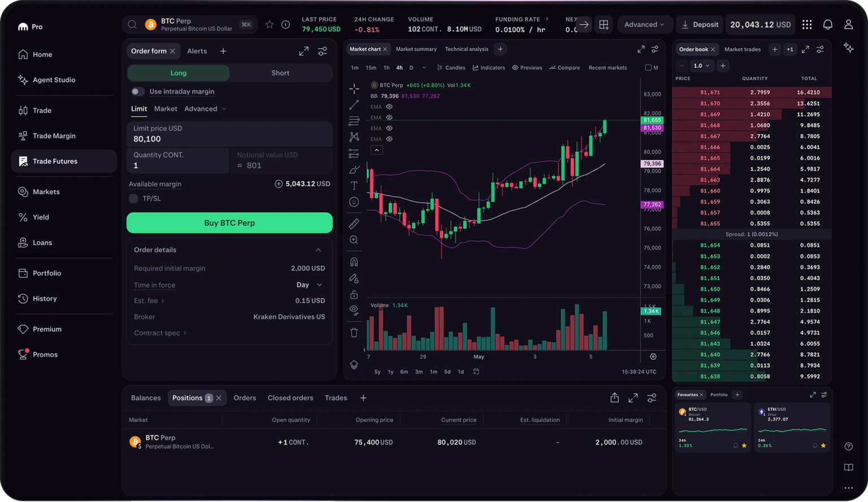Image resolution: width=868 pixels, height=502 pixels.
Task: Open order book panel settings
Action: [821, 49]
